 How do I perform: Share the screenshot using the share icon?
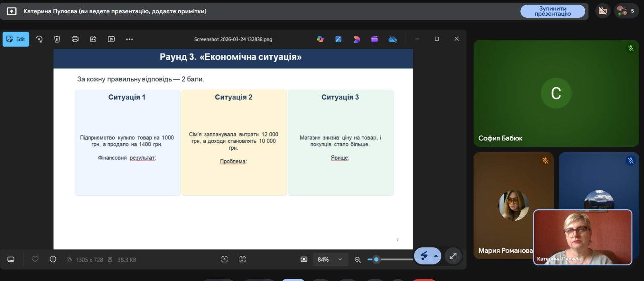[93, 39]
